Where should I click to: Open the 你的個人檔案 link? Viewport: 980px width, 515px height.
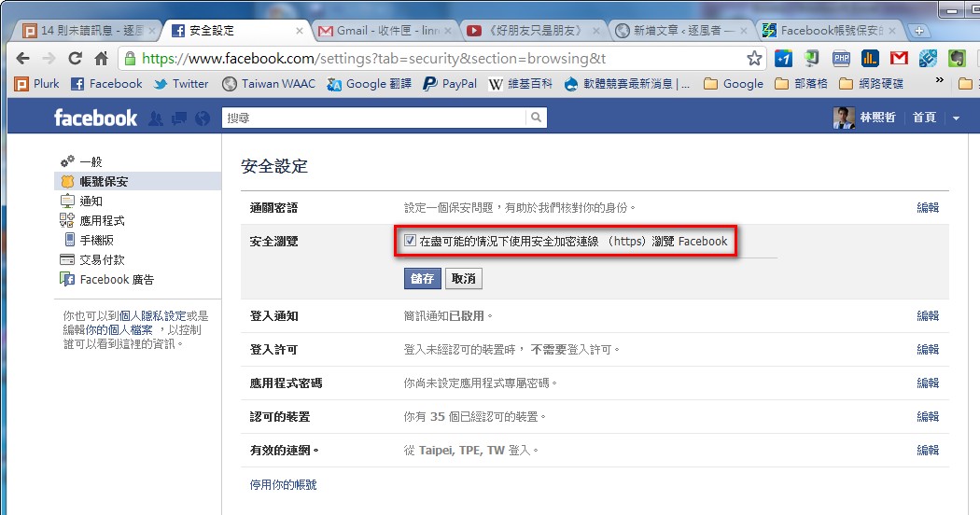click(119, 330)
